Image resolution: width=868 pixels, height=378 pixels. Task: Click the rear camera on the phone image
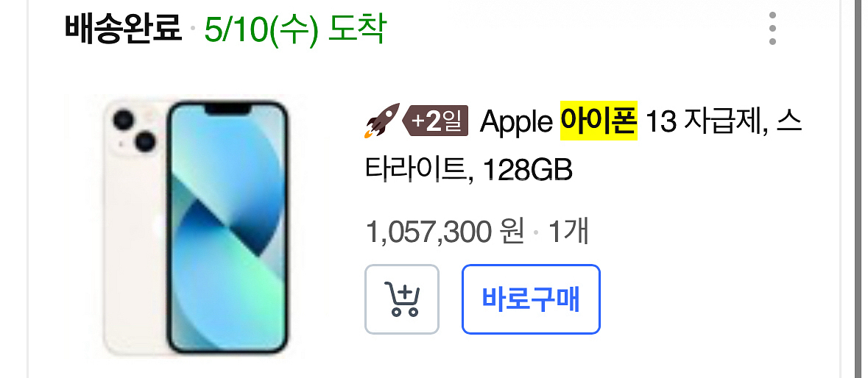coord(133,131)
